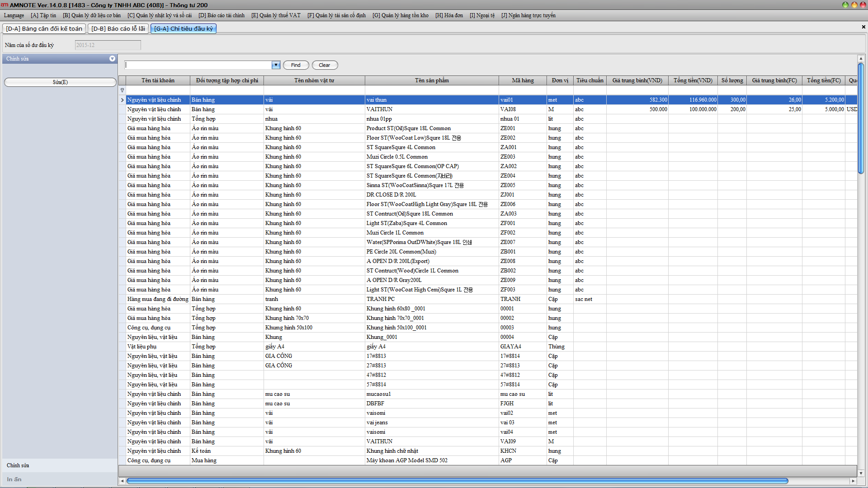Collapse the Chỉnh sửa panel header arrow
The image size is (868, 488).
[x=112, y=59]
